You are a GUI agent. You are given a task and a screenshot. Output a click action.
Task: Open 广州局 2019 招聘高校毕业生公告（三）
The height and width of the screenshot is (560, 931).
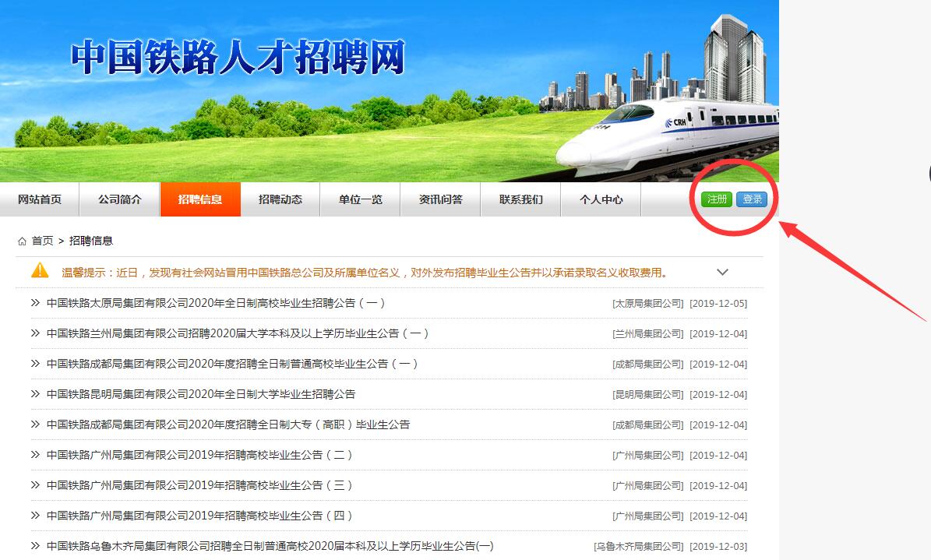(x=199, y=485)
